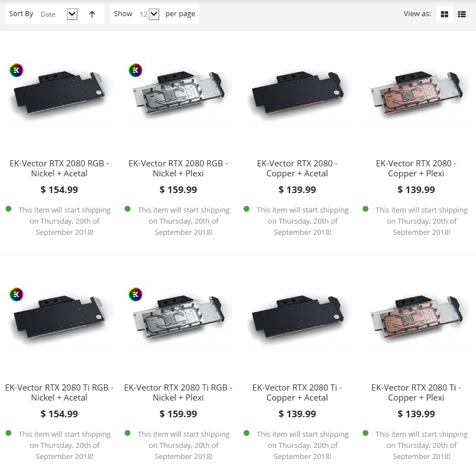Toggle ascending sort direction arrow
Image resolution: width=476 pixels, height=474 pixels.
tap(92, 14)
